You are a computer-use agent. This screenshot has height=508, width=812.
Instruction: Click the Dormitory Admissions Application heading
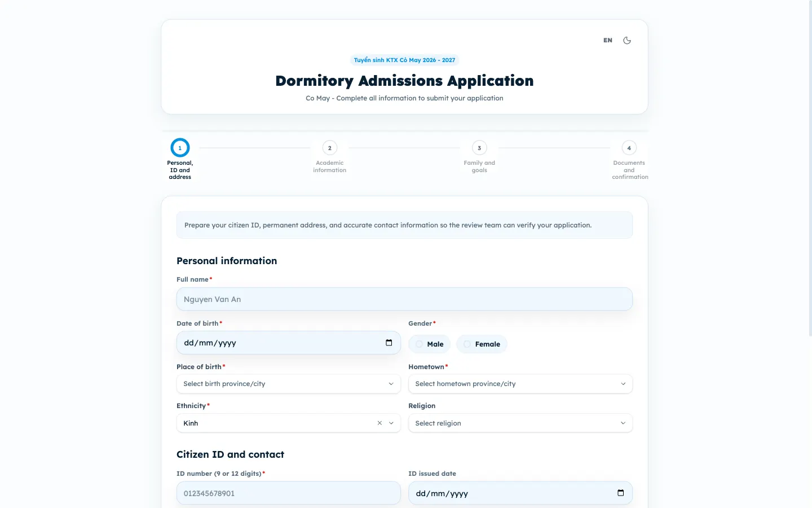pos(404,81)
